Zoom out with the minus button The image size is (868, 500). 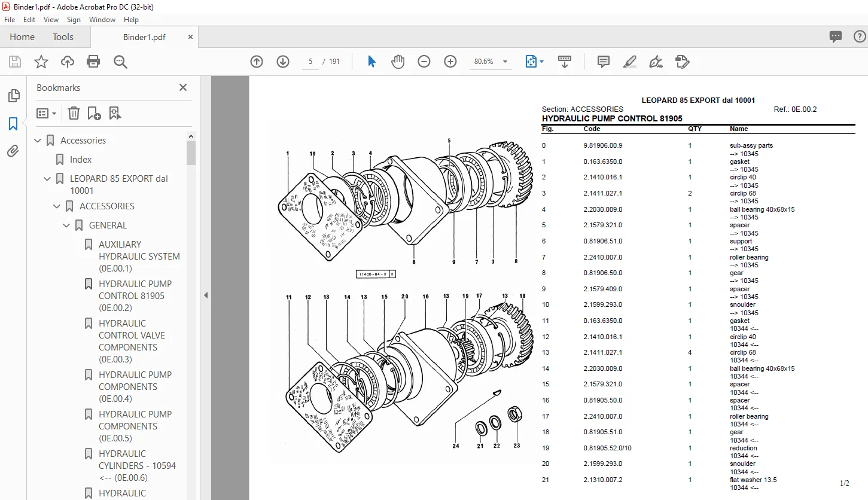(424, 62)
